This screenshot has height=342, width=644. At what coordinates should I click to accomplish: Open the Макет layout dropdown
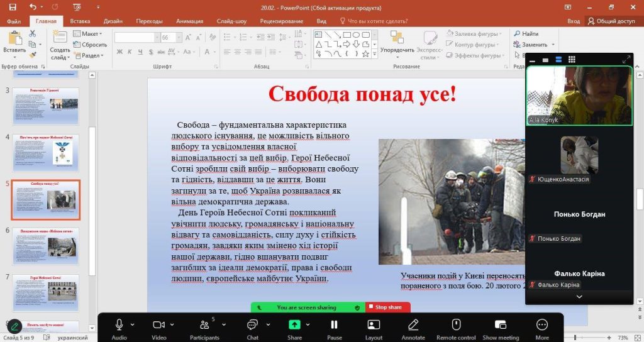pyautogui.click(x=87, y=34)
